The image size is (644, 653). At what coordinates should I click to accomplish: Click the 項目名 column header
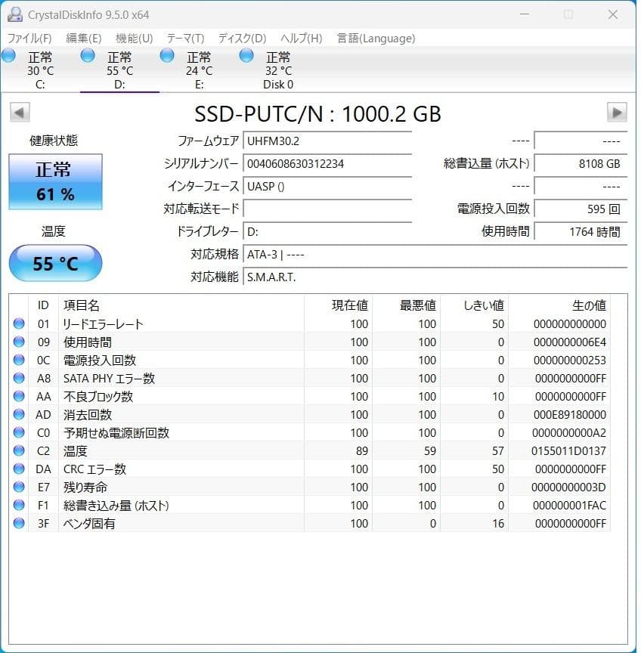click(181, 305)
